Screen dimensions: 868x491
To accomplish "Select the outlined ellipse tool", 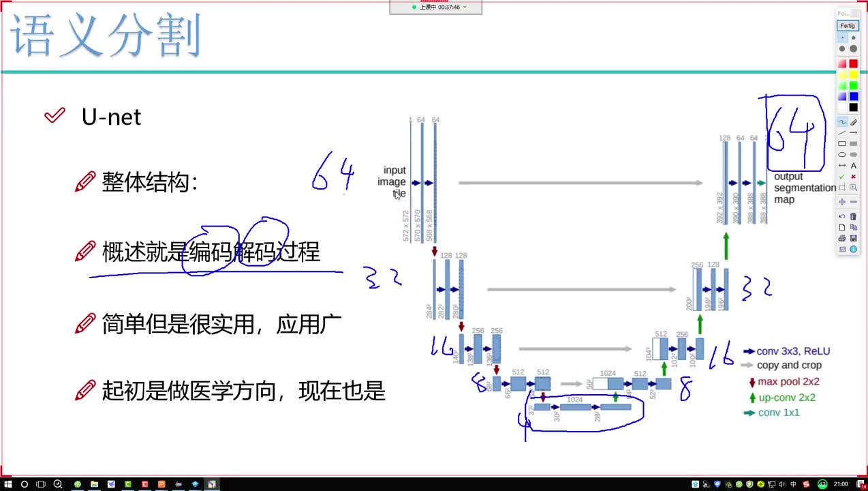I will coord(842,154).
